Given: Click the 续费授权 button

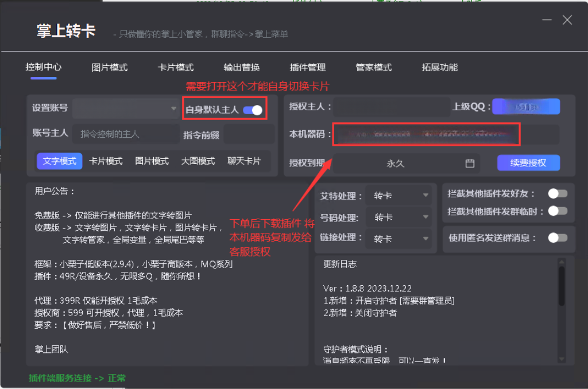Looking at the screenshot, I should click(528, 163).
